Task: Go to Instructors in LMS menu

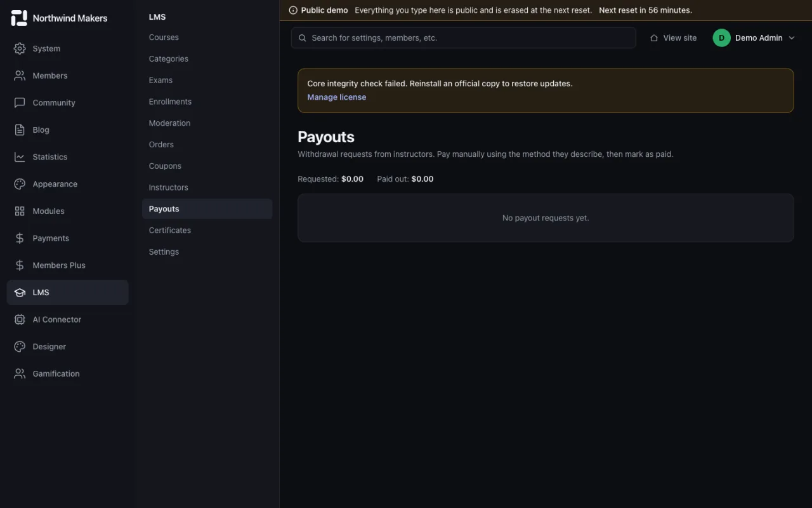Action: pos(207,187)
